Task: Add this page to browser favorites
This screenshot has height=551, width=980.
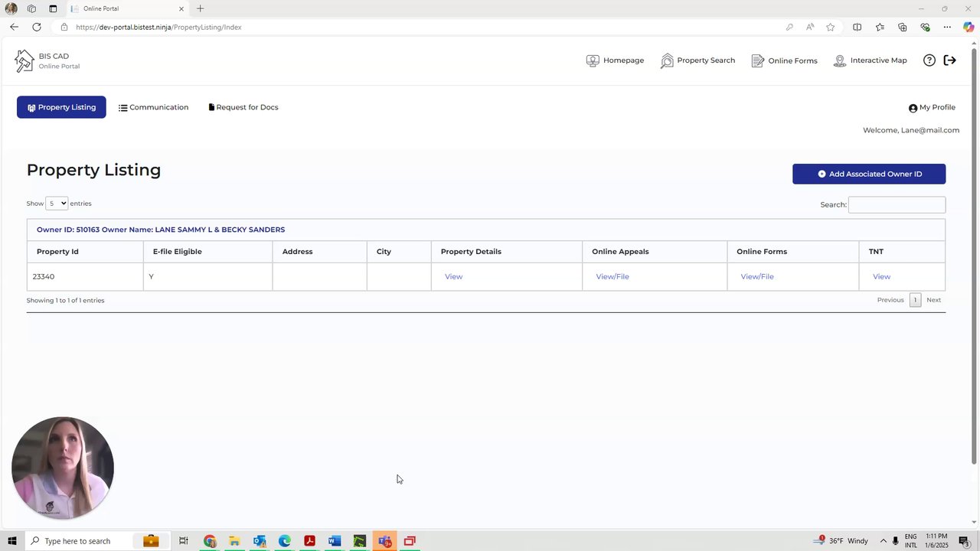Action: click(831, 27)
